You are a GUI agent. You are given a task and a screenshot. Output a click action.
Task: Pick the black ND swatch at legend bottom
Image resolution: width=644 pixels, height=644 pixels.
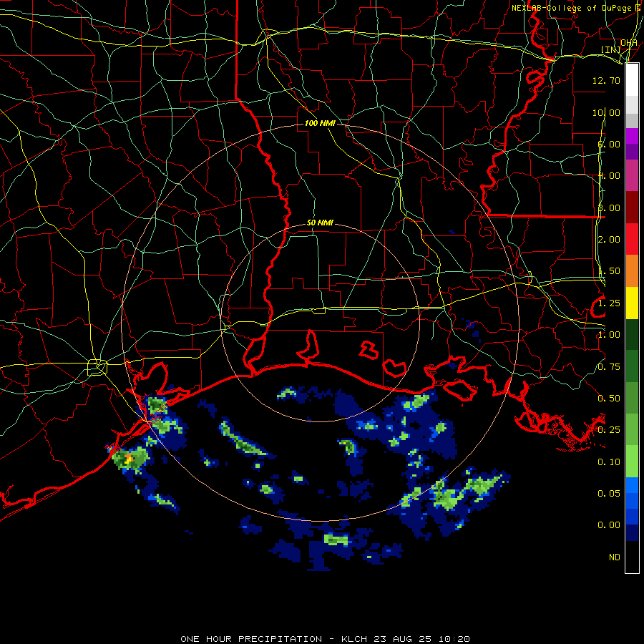pyautogui.click(x=632, y=557)
